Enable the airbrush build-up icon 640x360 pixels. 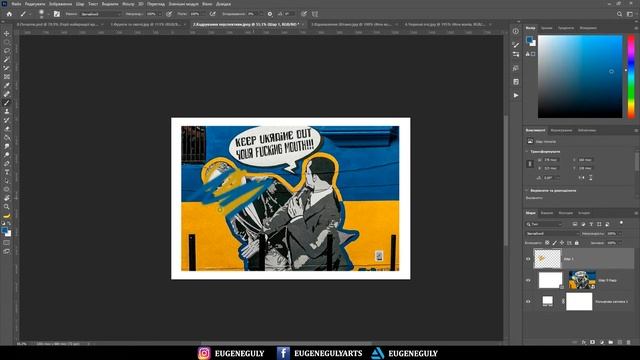(213, 14)
